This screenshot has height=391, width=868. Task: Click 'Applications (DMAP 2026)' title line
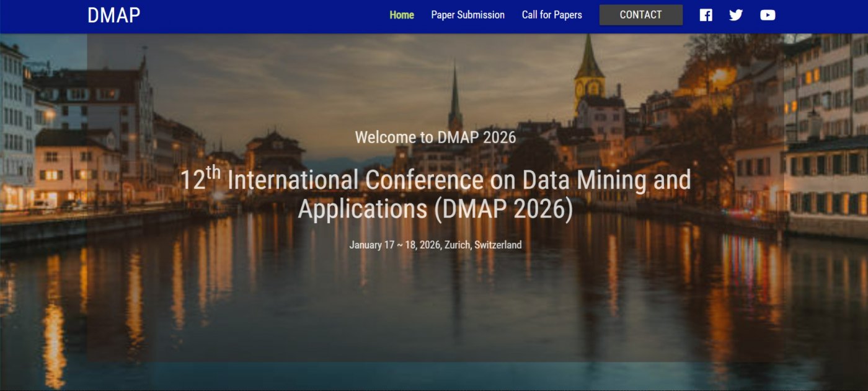435,209
